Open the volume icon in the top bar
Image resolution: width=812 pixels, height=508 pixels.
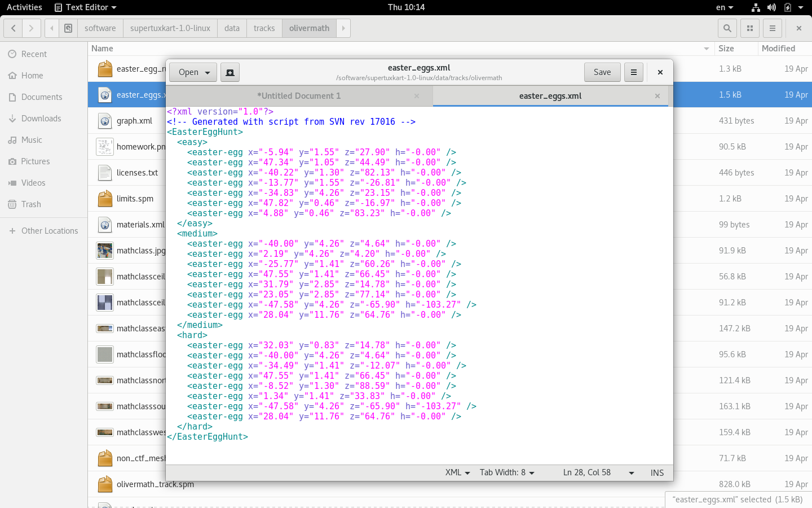coord(771,7)
